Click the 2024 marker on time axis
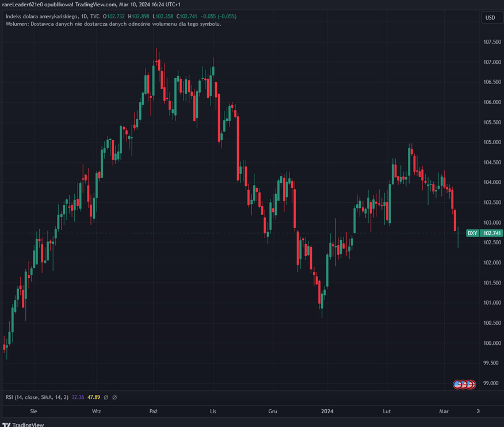 pos(327,411)
